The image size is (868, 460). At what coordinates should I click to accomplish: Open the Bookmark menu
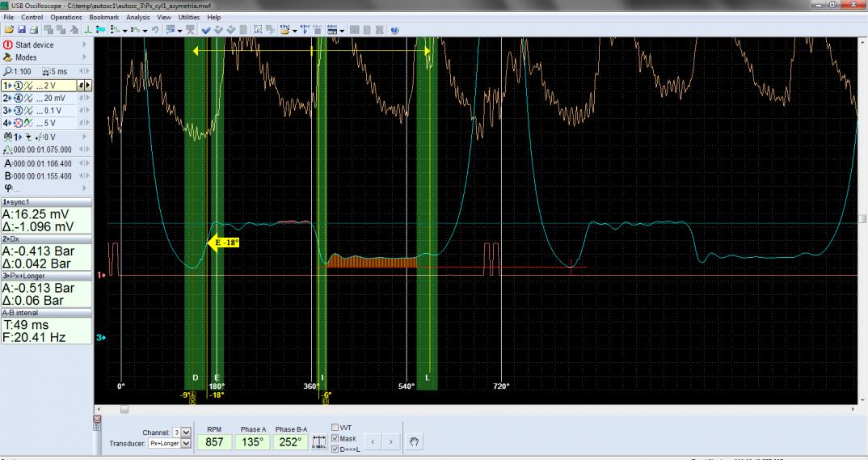click(x=103, y=17)
